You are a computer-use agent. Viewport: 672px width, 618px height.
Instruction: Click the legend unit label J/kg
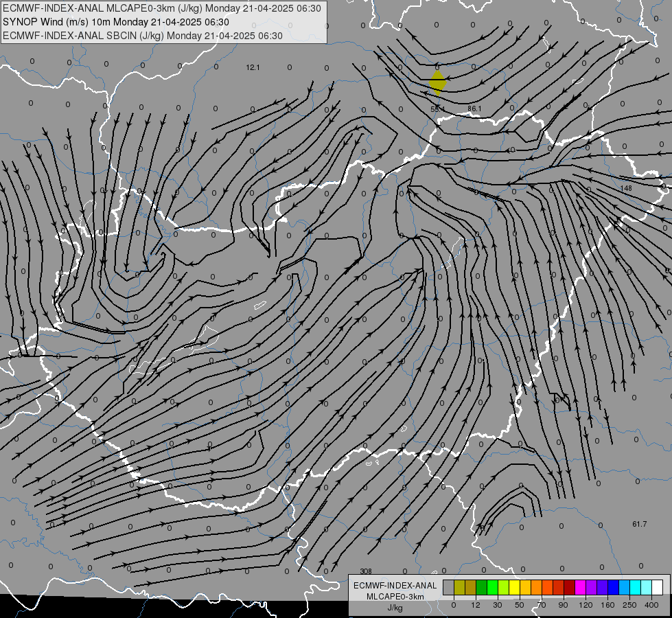[x=395, y=608]
